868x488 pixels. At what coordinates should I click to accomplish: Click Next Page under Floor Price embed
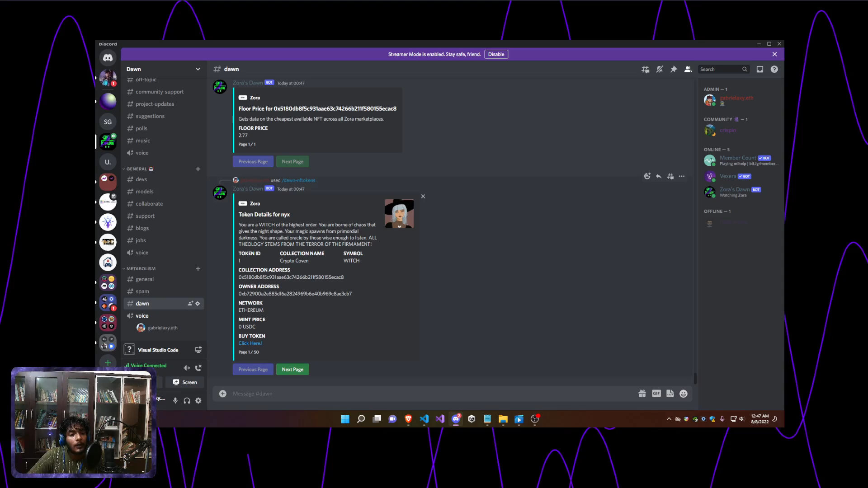click(x=292, y=161)
